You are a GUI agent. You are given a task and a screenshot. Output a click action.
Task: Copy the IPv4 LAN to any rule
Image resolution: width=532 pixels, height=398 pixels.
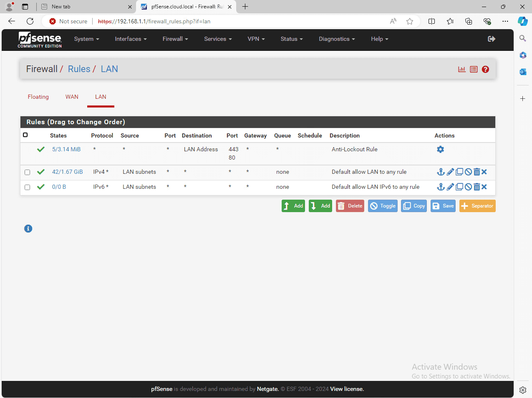[x=459, y=172]
